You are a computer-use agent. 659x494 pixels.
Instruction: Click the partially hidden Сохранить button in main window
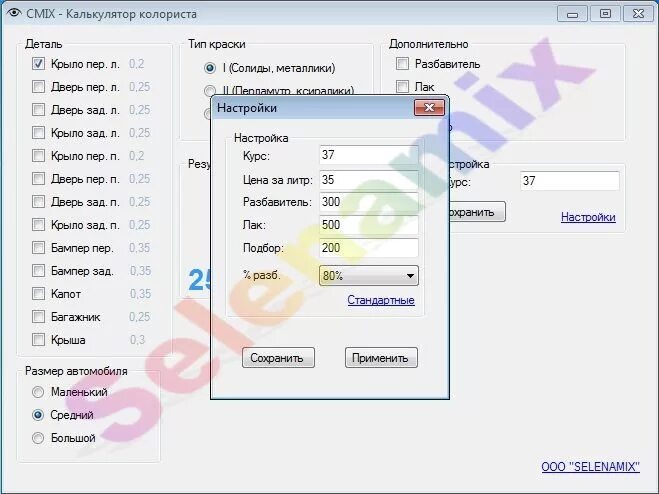(x=477, y=211)
